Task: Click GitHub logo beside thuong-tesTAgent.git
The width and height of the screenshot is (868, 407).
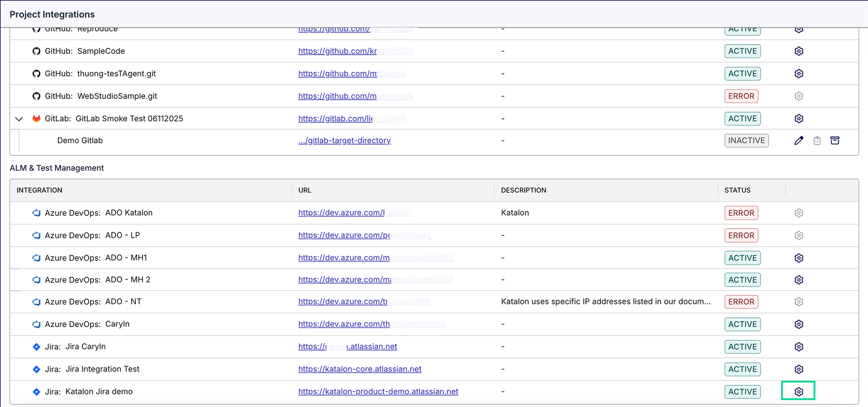Action: [x=36, y=74]
